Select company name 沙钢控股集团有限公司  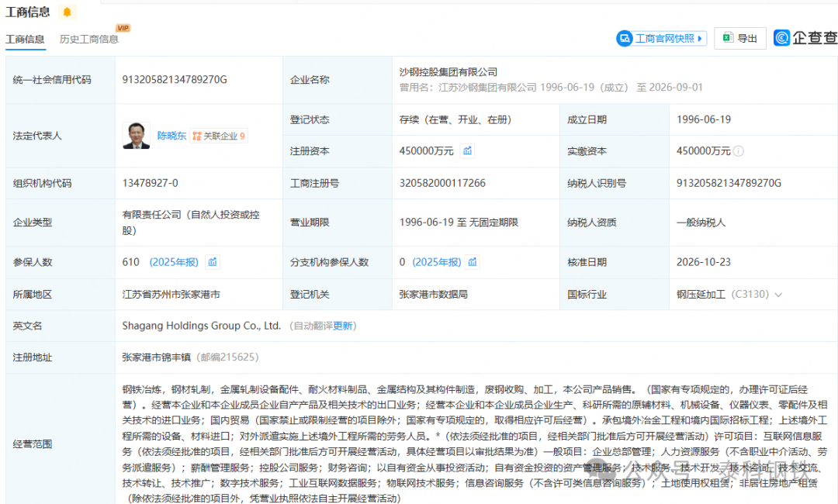pos(448,72)
